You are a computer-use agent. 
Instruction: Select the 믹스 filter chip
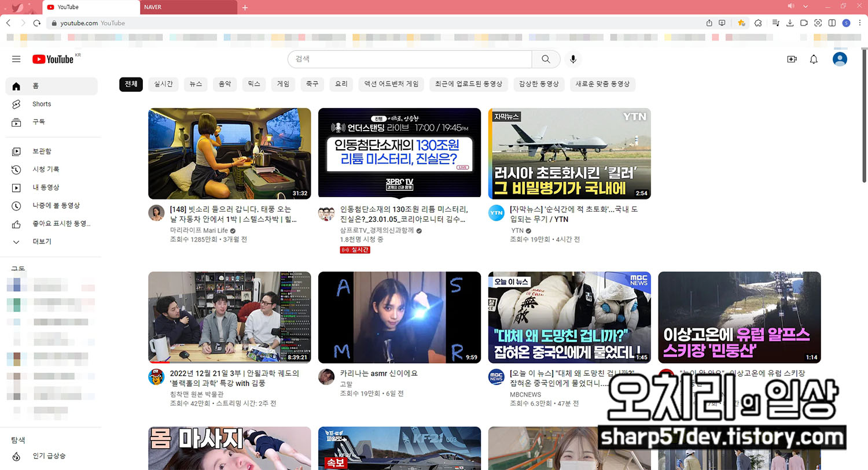pos(254,84)
